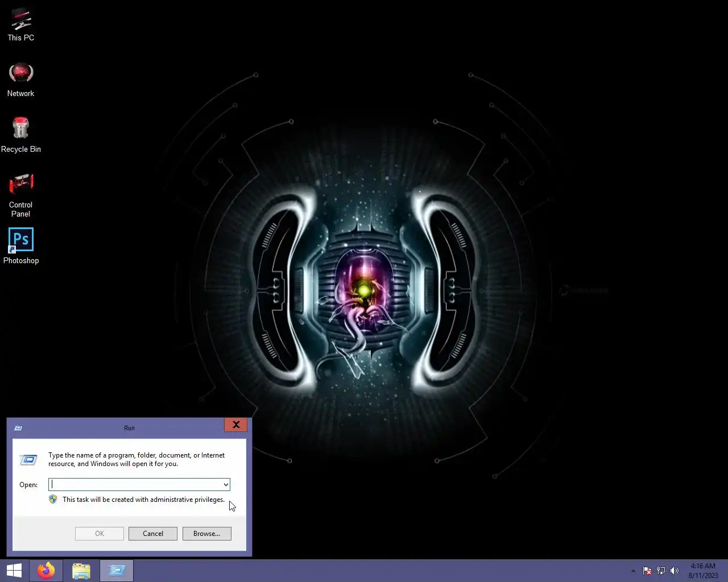Click the Run dialog title bar icon
Image resolution: width=728 pixels, height=582 pixels.
click(18, 428)
